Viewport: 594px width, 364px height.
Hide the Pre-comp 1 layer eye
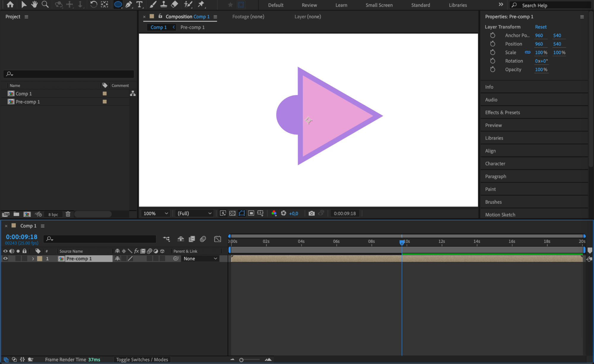5,259
